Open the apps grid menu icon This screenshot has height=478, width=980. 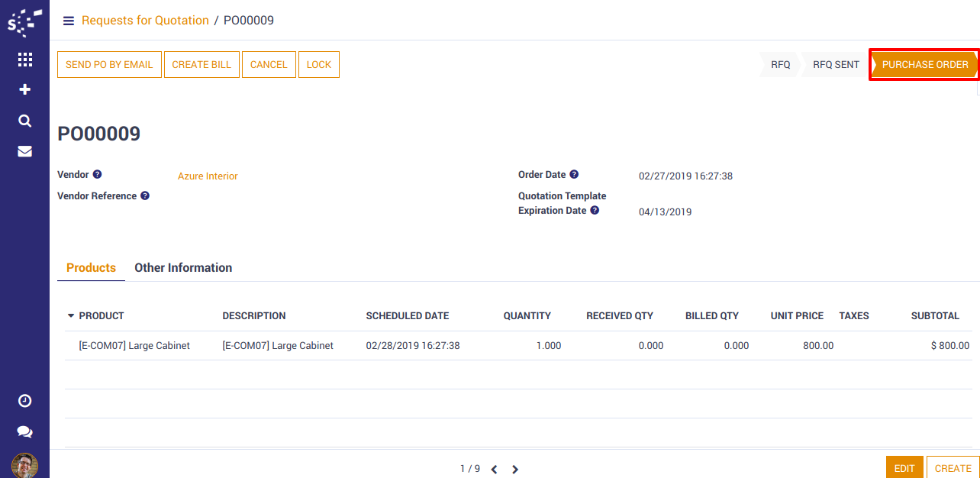(x=24, y=60)
